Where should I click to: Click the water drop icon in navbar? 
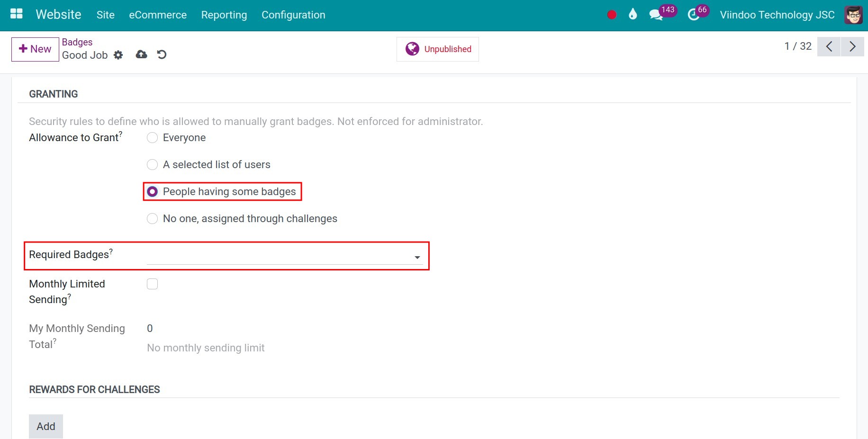pos(633,15)
